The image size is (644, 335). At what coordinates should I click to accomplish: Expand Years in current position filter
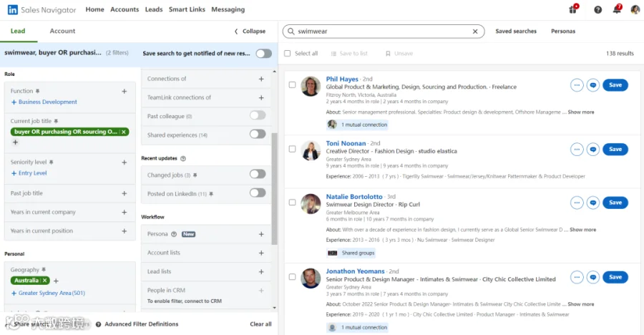[124, 231]
